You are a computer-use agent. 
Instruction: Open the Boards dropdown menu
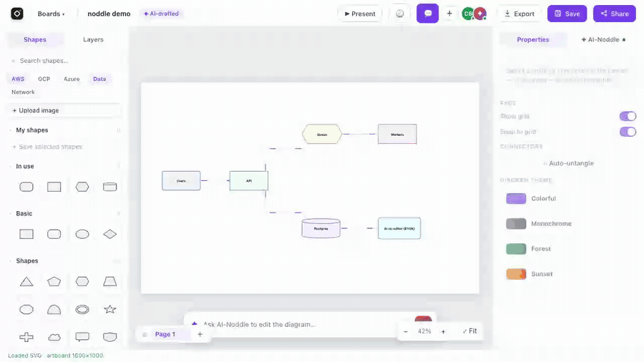point(51,14)
